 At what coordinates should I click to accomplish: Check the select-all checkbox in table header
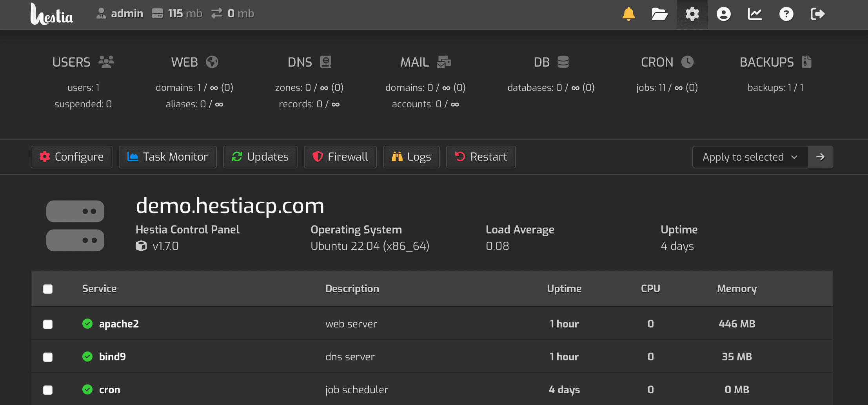48,289
